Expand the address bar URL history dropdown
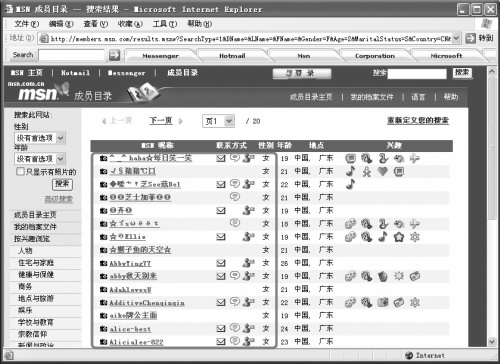 coord(456,38)
